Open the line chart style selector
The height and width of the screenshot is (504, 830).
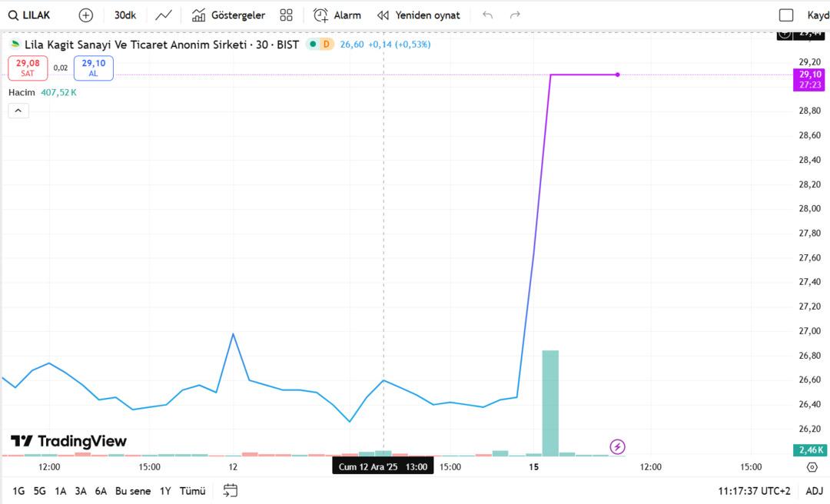click(x=163, y=15)
